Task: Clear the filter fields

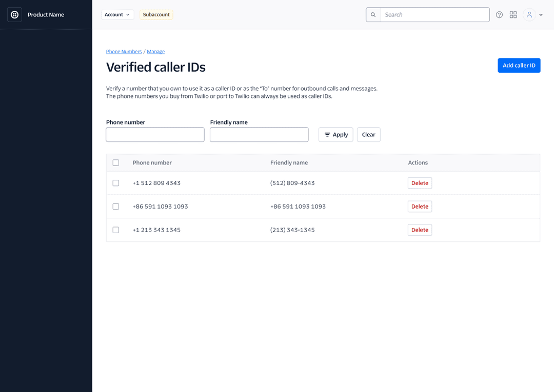Action: (368, 135)
